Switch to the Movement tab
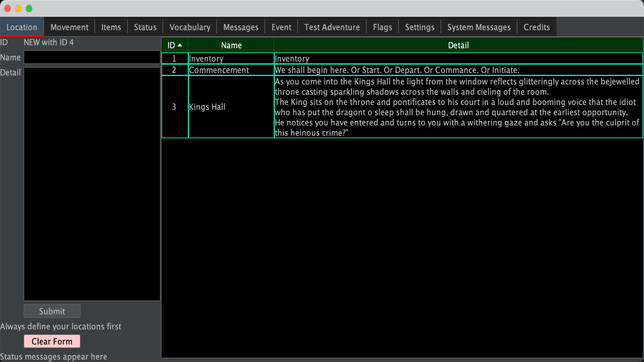Viewport: 644px width, 362px height. click(69, 27)
